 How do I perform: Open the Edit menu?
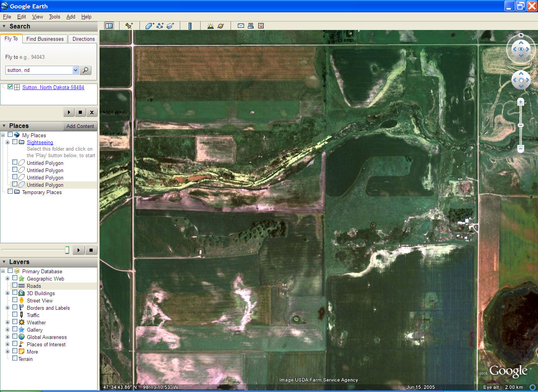(x=22, y=17)
